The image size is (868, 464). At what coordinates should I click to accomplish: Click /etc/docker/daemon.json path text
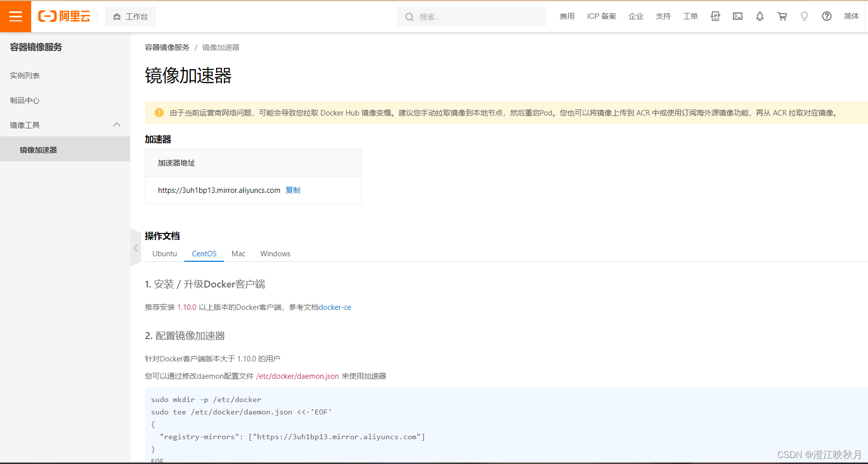297,376
